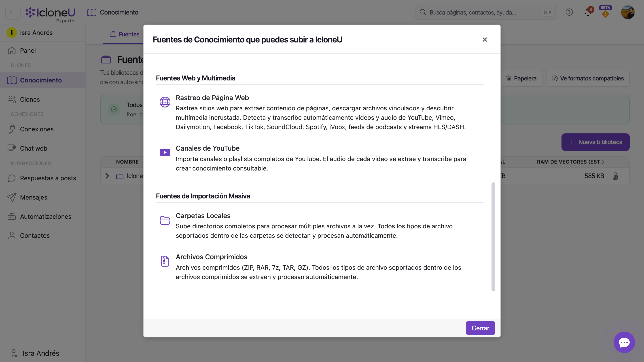The image size is (644, 362).
Task: Click the Canales de YouTube title
Action: 208,148
